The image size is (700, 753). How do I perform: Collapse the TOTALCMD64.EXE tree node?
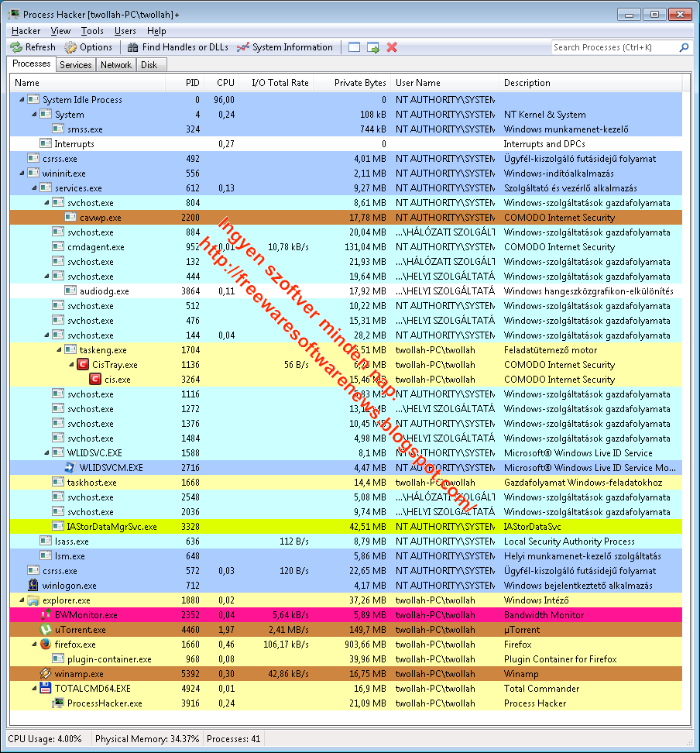(34, 688)
